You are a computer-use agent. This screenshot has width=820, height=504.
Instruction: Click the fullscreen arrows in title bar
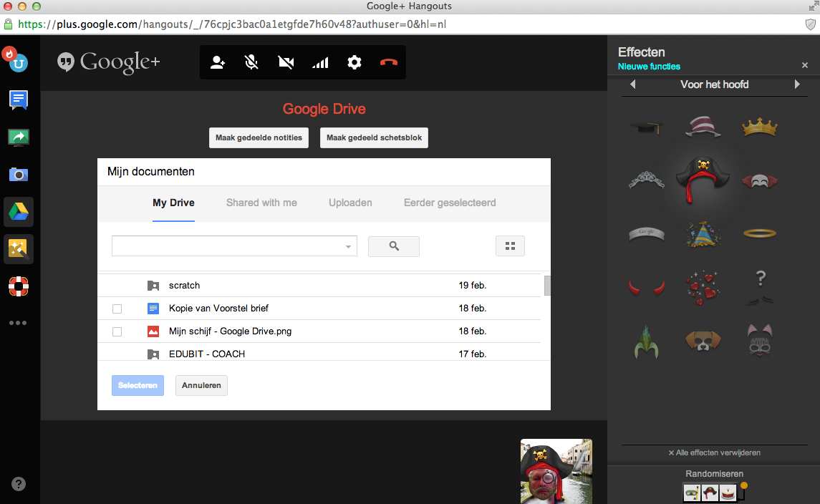coord(814,6)
